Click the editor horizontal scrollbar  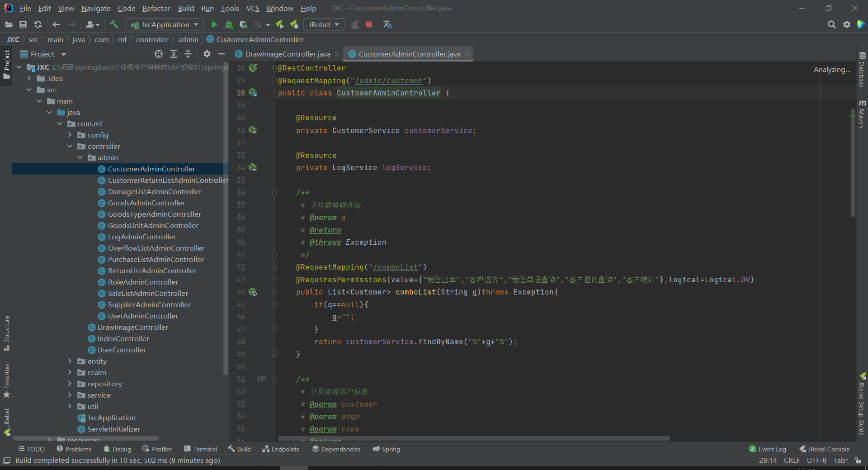click(473, 438)
